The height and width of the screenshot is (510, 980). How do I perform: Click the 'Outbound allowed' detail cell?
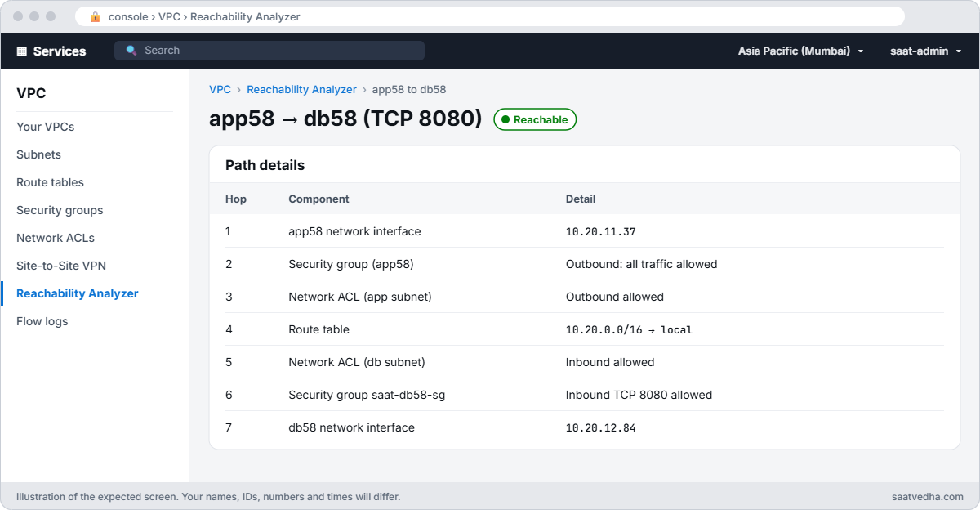615,297
